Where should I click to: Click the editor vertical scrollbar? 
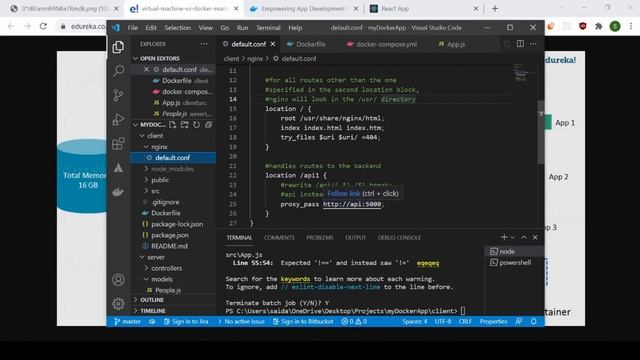pyautogui.click(x=541, y=131)
